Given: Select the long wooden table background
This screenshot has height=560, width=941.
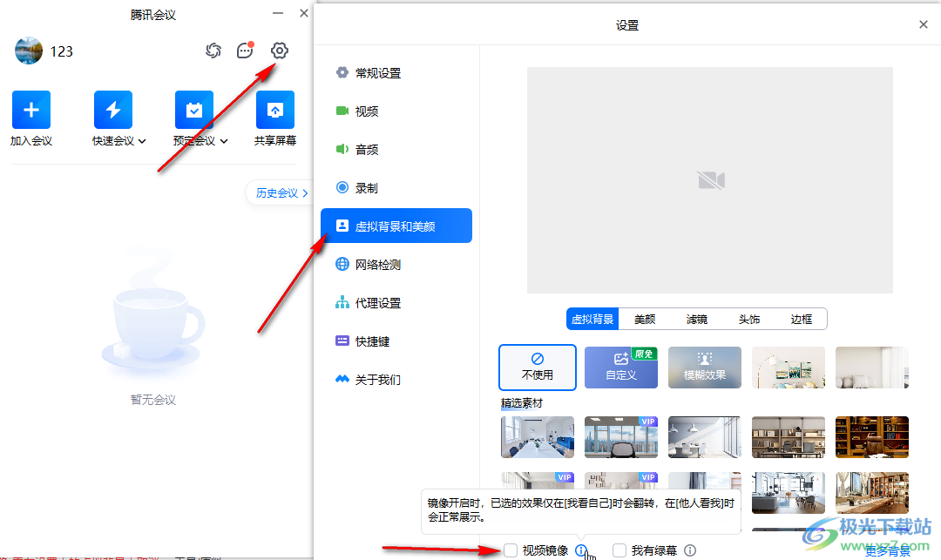Looking at the screenshot, I should (872, 493).
